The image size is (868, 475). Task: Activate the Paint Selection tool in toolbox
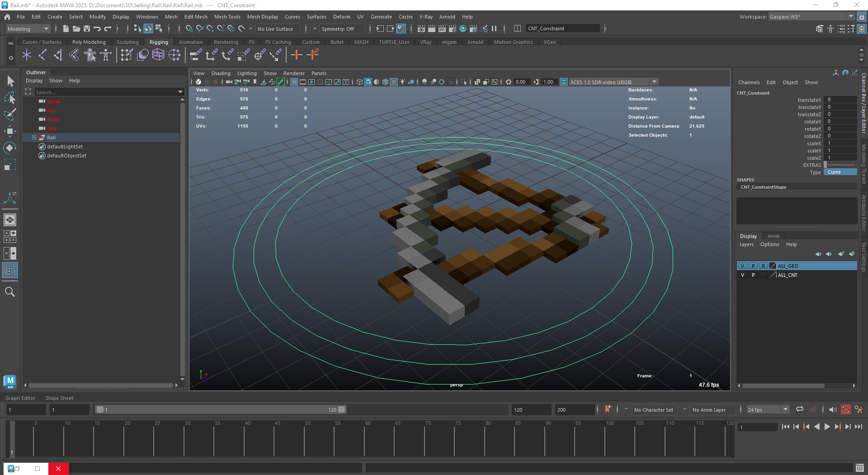10,114
